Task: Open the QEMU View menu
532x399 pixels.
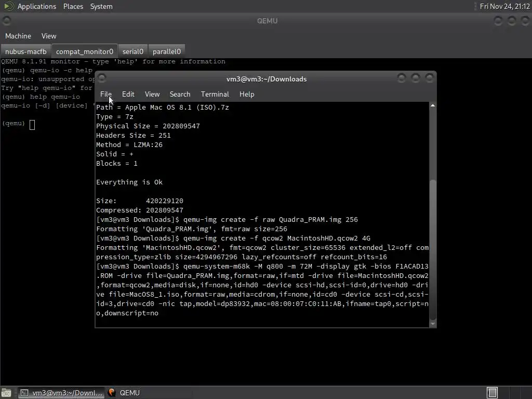Action: click(x=49, y=36)
